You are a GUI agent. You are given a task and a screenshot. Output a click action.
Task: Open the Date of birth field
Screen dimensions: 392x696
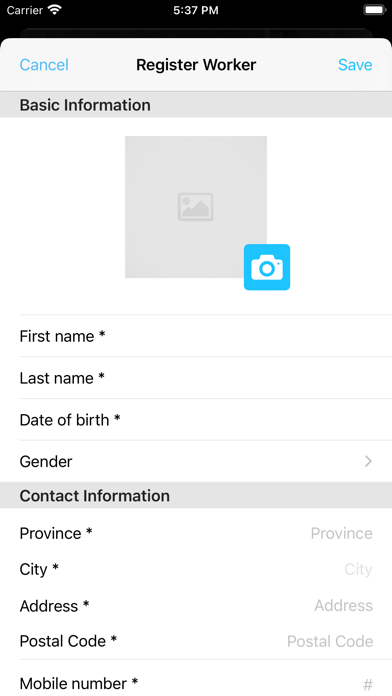pyautogui.click(x=196, y=419)
